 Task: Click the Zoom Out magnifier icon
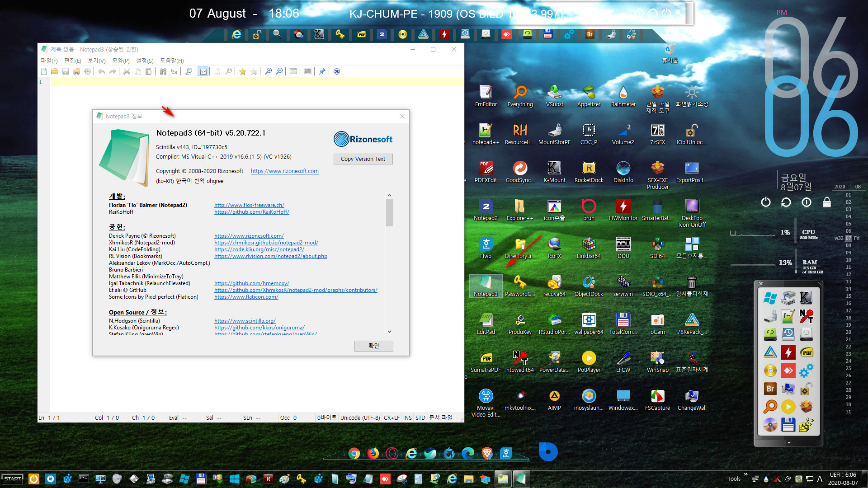(279, 71)
